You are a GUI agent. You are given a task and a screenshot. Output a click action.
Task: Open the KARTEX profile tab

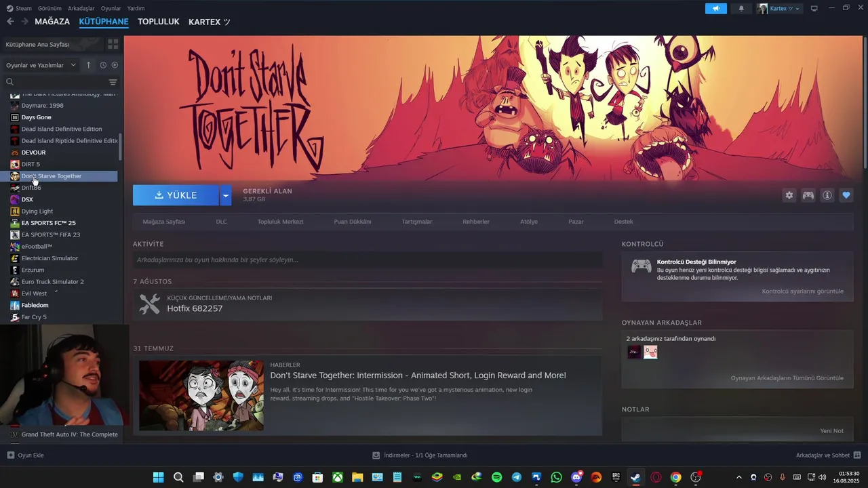point(209,22)
